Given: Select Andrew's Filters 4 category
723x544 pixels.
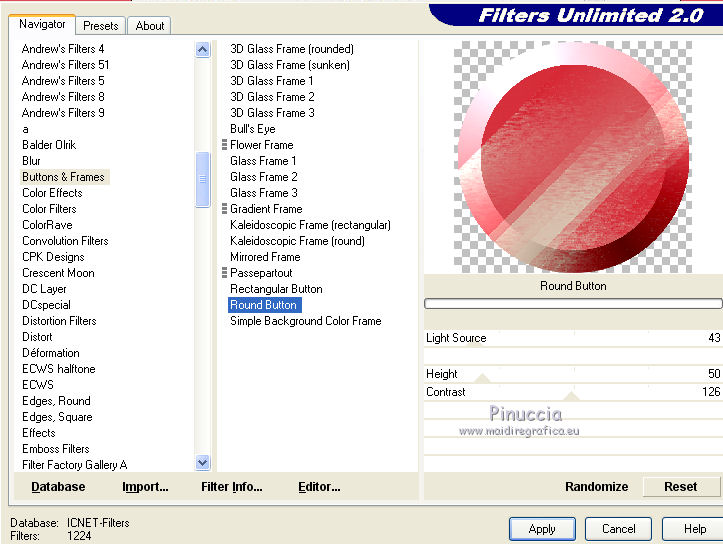Looking at the screenshot, I should coord(63,49).
